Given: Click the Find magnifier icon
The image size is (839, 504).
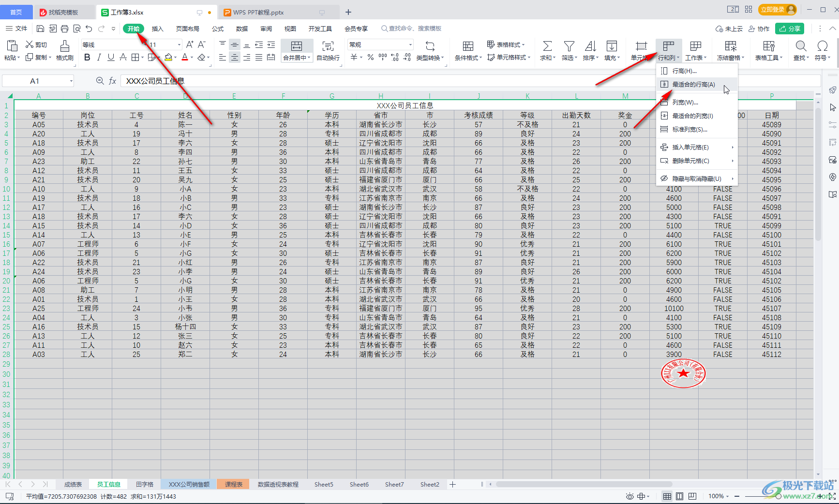Looking at the screenshot, I should (x=801, y=46).
